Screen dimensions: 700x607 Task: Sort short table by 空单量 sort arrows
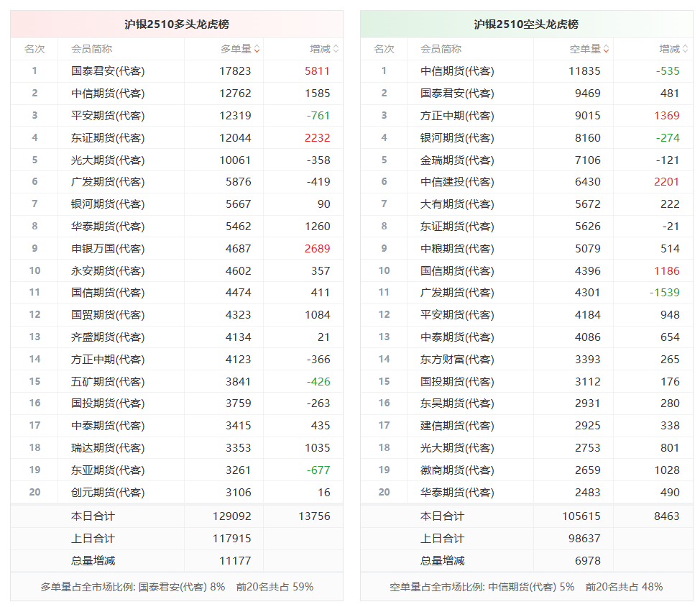(x=606, y=49)
